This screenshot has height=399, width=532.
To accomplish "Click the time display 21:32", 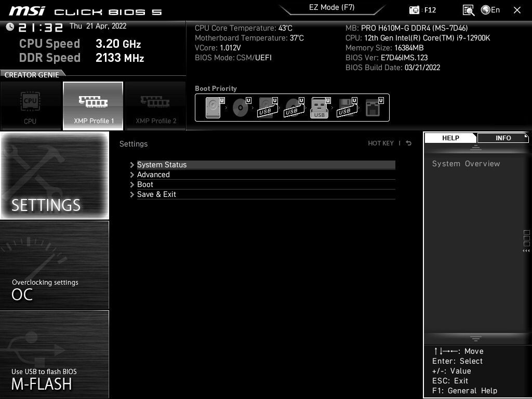I will point(41,28).
